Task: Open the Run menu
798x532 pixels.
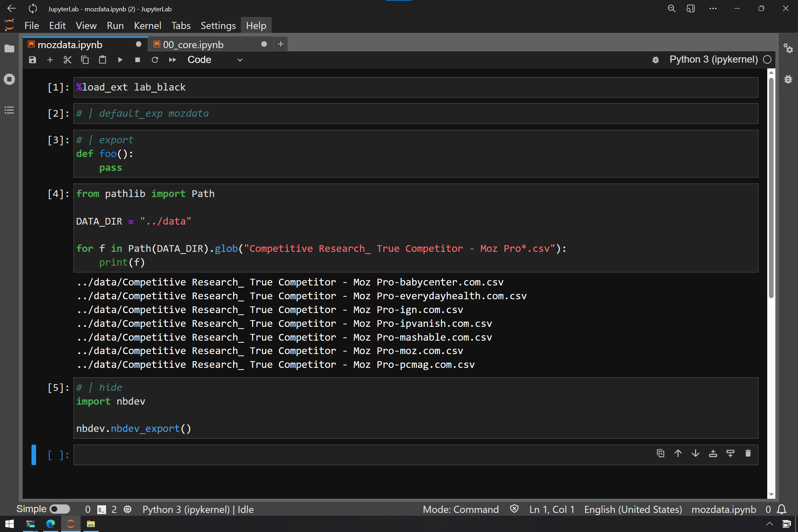Action: [115, 25]
